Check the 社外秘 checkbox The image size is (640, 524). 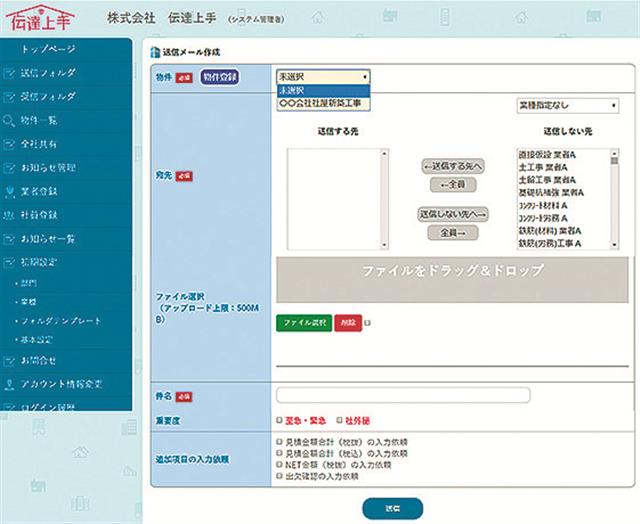tap(338, 420)
